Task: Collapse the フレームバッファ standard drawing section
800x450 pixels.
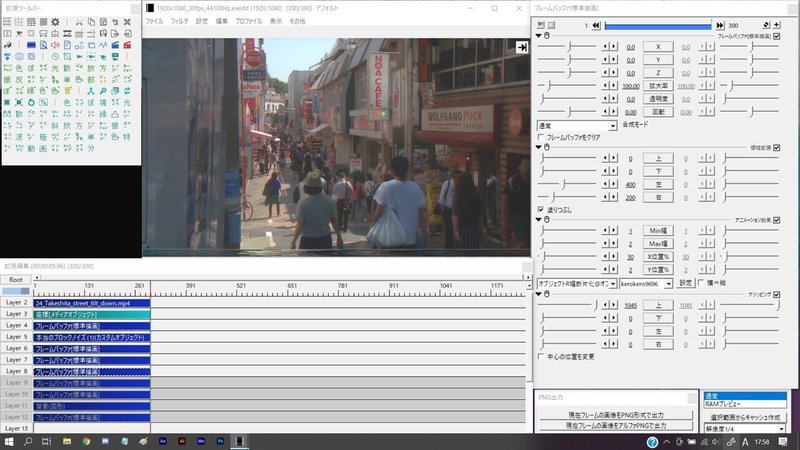Action: pyautogui.click(x=539, y=36)
